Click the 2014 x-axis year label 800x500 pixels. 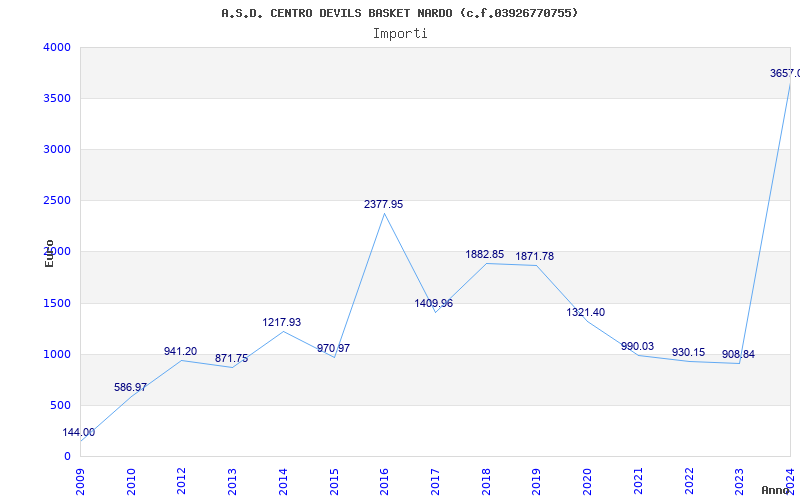point(283,482)
